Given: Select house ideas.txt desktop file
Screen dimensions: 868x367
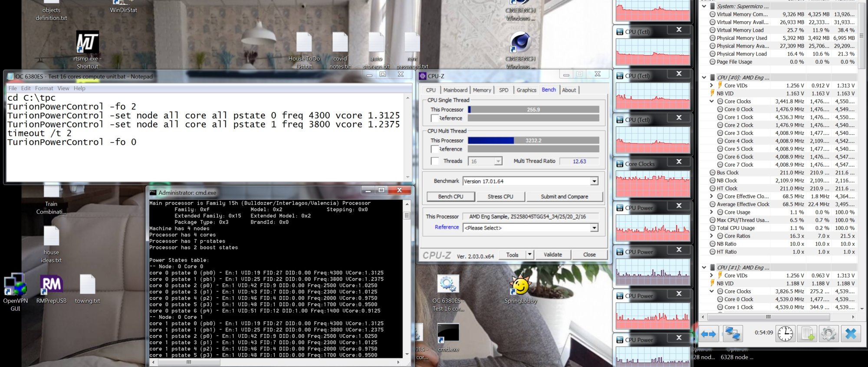Looking at the screenshot, I should 51,245.
